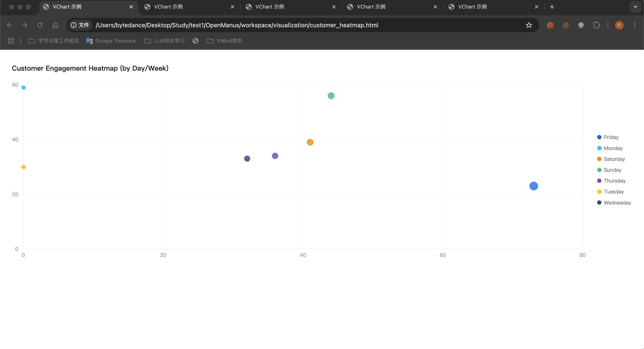
Task: Click the reload page icon
Action: 40,25
